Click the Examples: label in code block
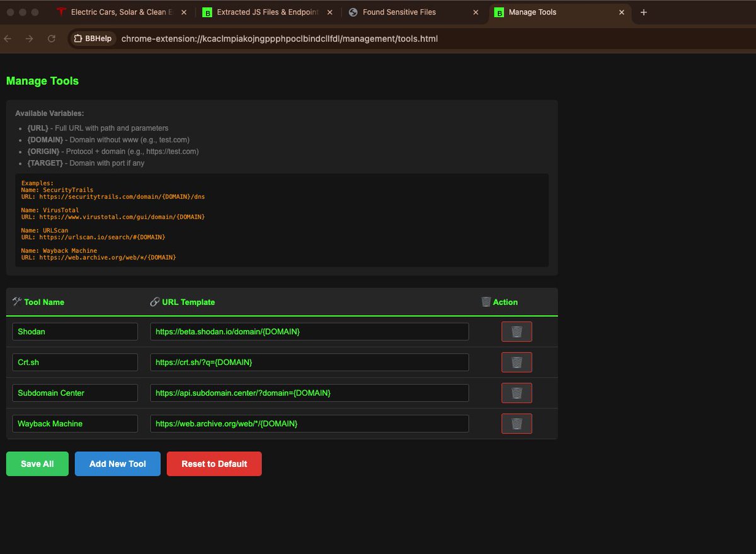This screenshot has height=554, width=756. coord(37,183)
